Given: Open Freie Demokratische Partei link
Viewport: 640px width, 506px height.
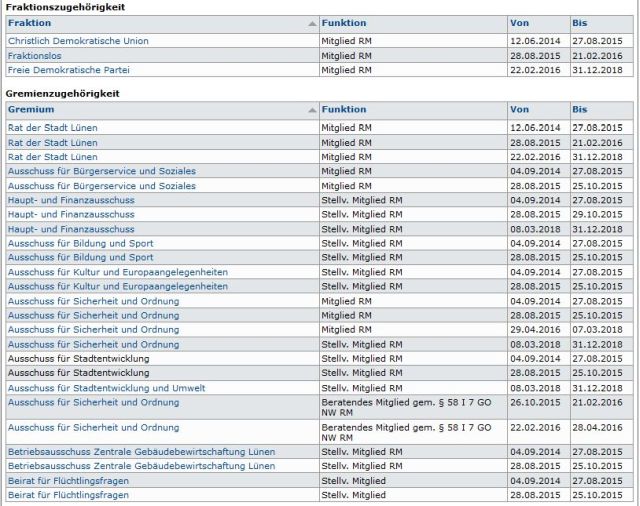Looking at the screenshot, I should click(x=69, y=70).
